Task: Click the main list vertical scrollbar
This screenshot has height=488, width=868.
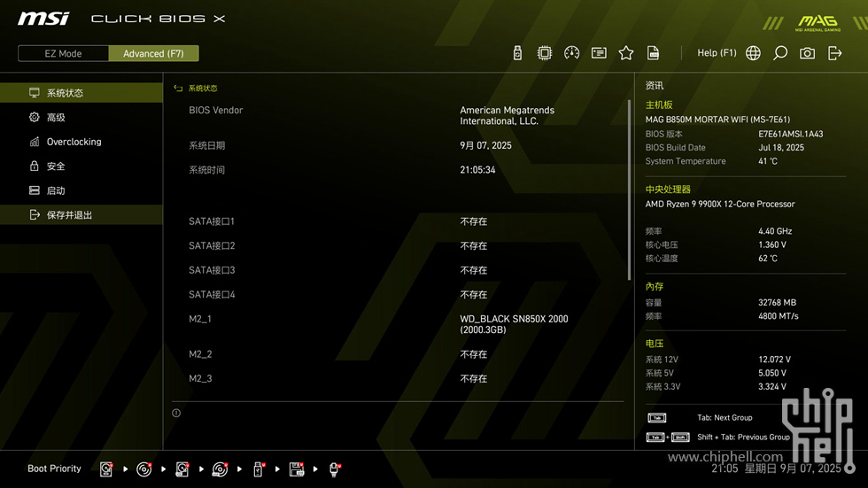Action: click(x=629, y=190)
